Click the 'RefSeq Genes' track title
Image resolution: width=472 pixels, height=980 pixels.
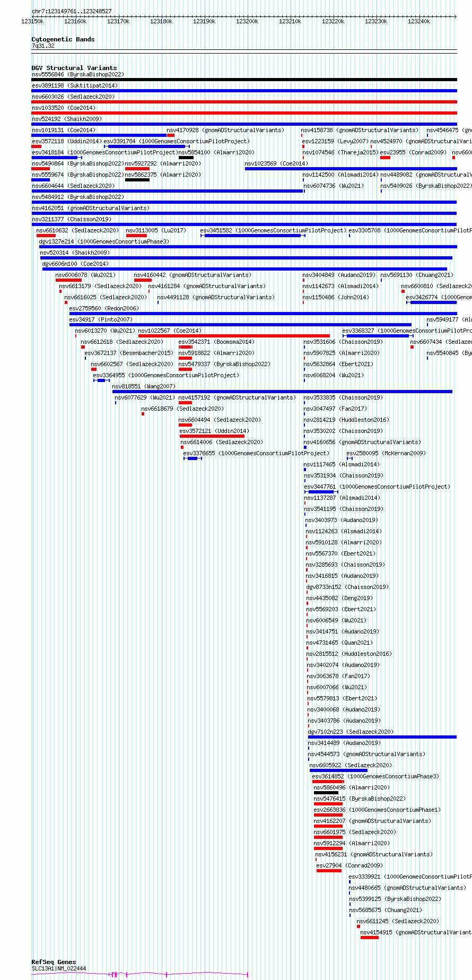[x=54, y=962]
